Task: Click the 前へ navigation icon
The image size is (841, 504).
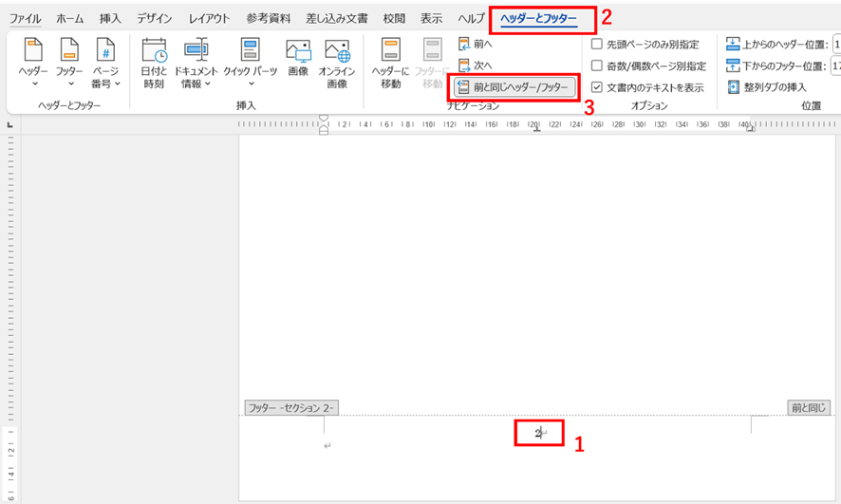Action: pos(463,44)
